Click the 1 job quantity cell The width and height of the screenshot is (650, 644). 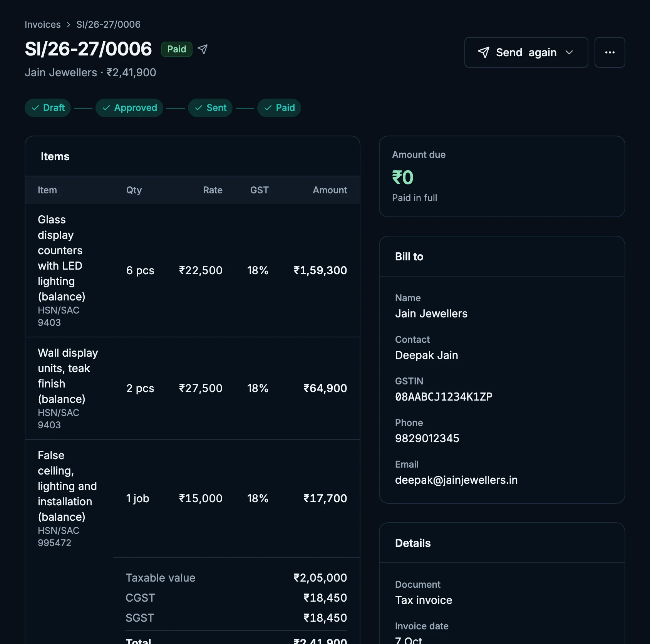coord(138,498)
